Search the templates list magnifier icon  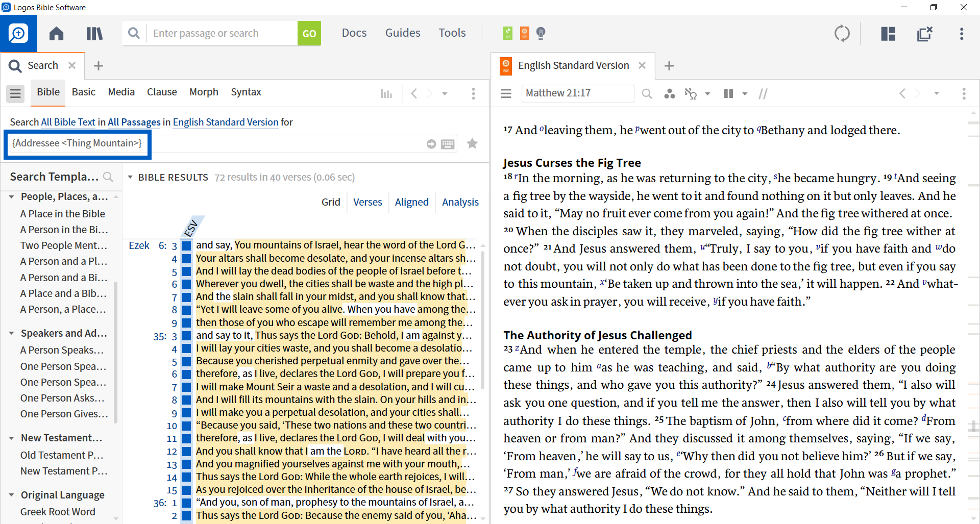108,177
